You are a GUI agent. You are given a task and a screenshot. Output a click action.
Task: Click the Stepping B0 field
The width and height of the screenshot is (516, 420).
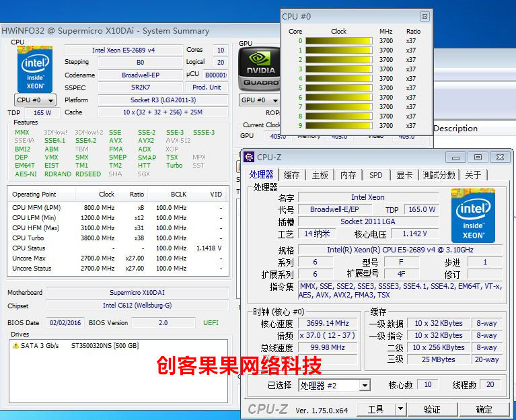[140, 62]
